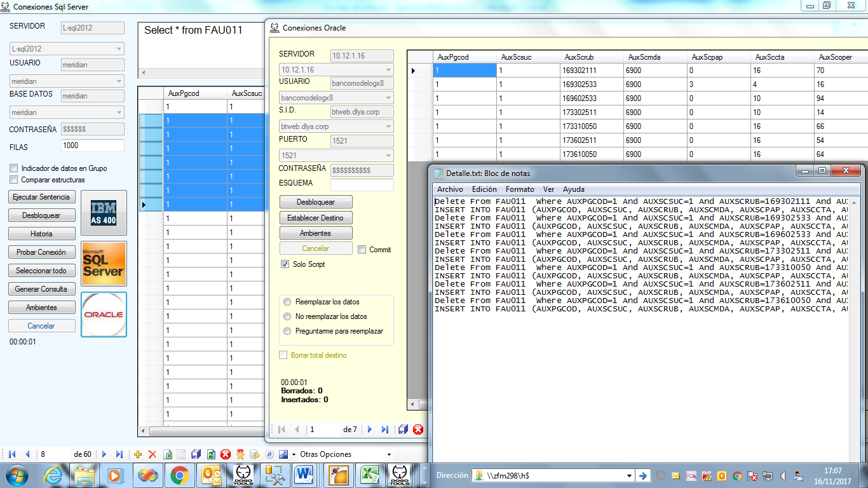Screen dimensions: 868x488
Task: Click red cancel icon in Oracle navigator
Action: point(418,430)
